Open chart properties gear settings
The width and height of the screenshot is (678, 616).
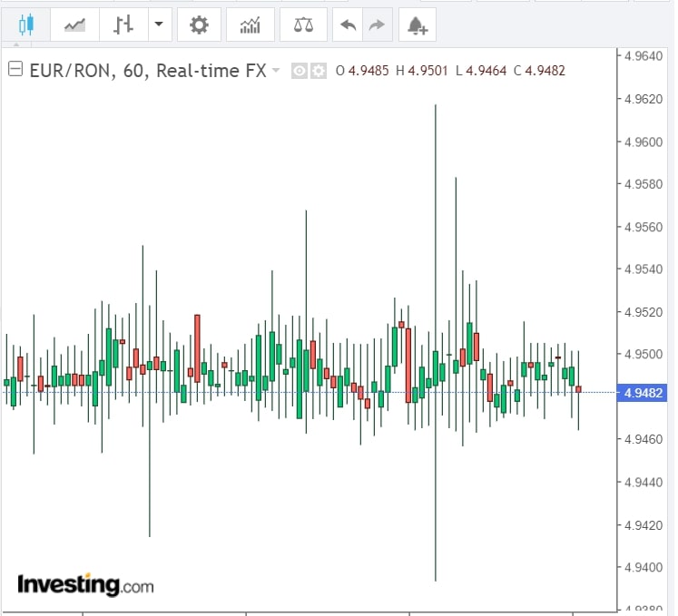tap(199, 24)
